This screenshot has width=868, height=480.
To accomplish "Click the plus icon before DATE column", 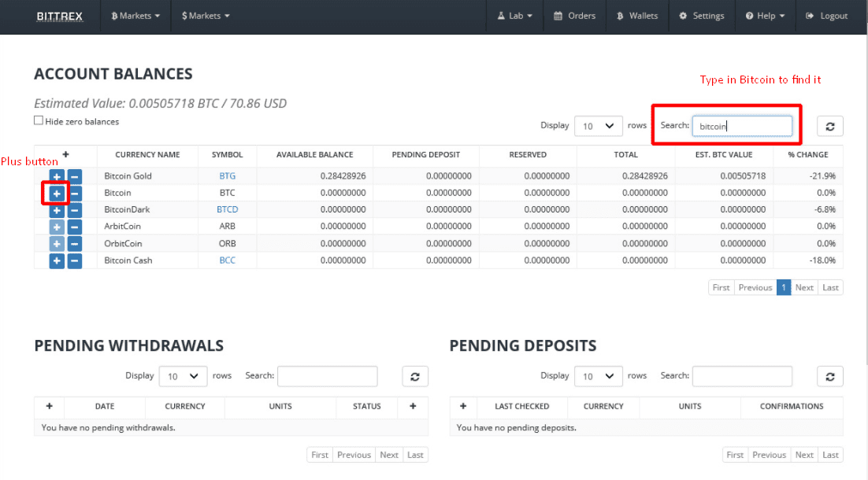I will pos(50,406).
